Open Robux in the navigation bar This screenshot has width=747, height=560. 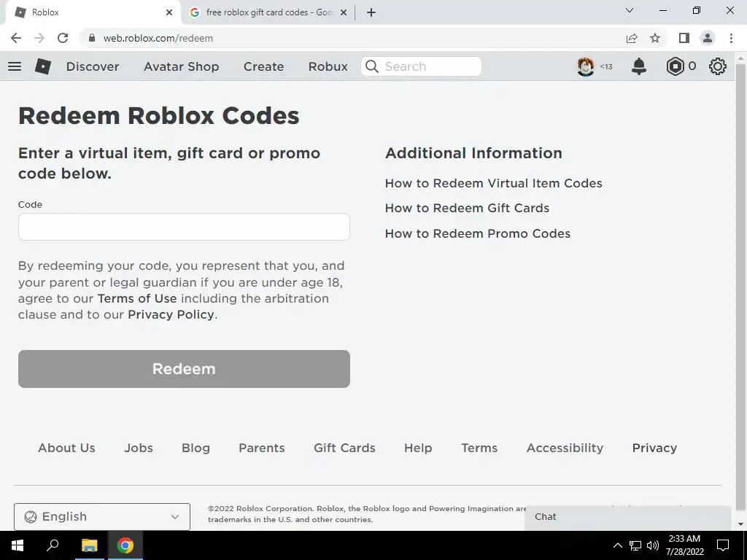(328, 66)
